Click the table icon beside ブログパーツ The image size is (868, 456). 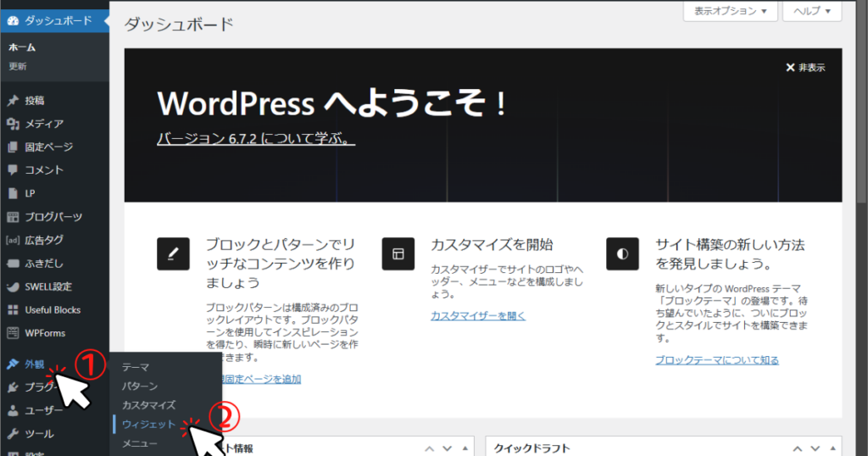click(x=13, y=217)
